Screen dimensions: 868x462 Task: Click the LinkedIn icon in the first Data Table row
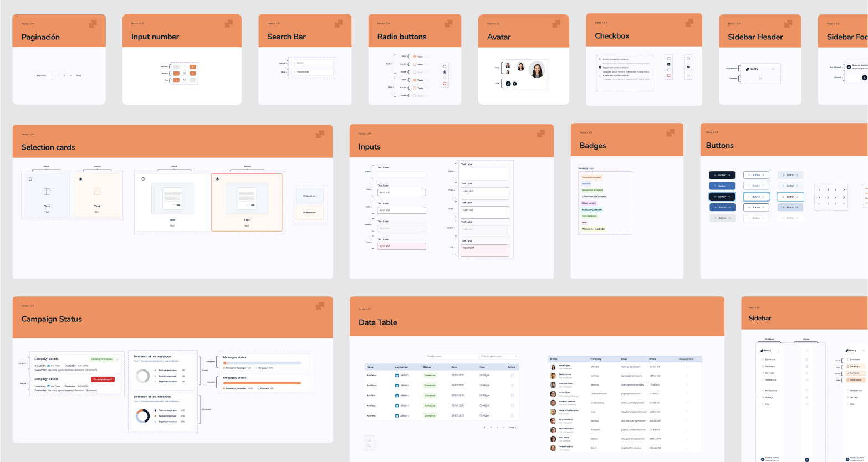click(x=397, y=376)
